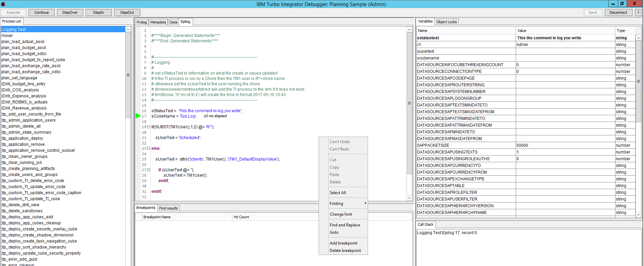Select }Drill_COS_analysis process

63,90
